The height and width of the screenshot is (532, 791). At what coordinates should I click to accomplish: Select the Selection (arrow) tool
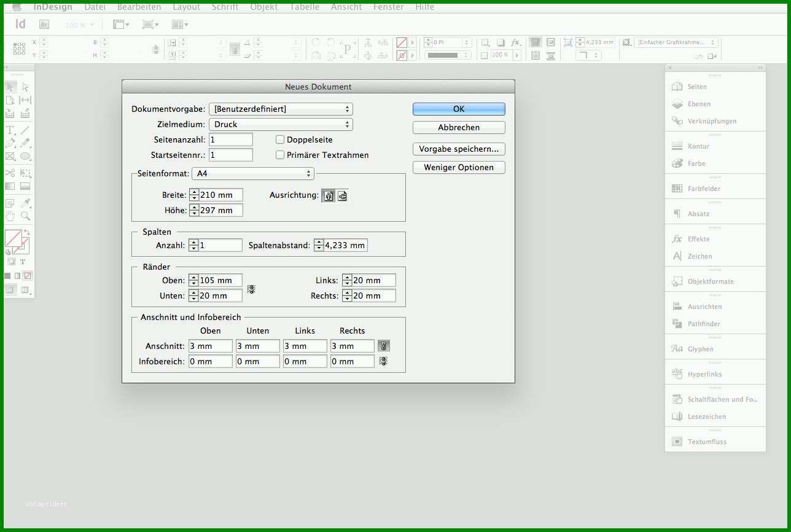tap(10, 87)
